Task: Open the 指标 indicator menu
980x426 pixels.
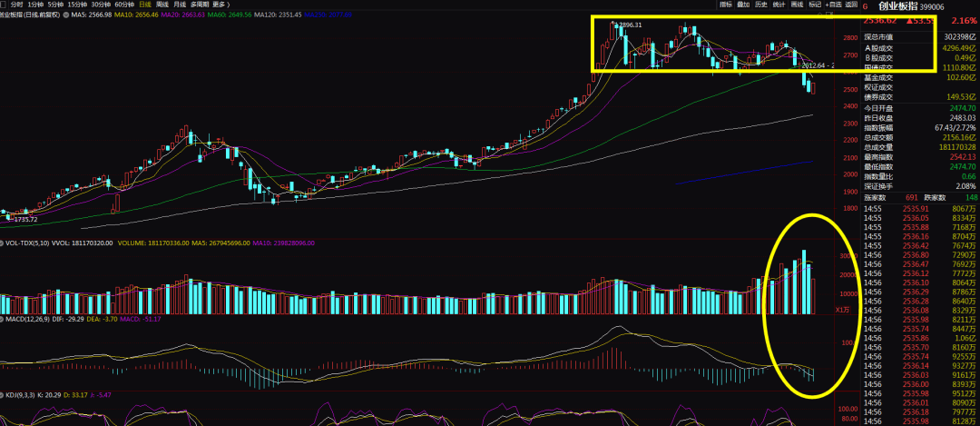Action: point(726,5)
